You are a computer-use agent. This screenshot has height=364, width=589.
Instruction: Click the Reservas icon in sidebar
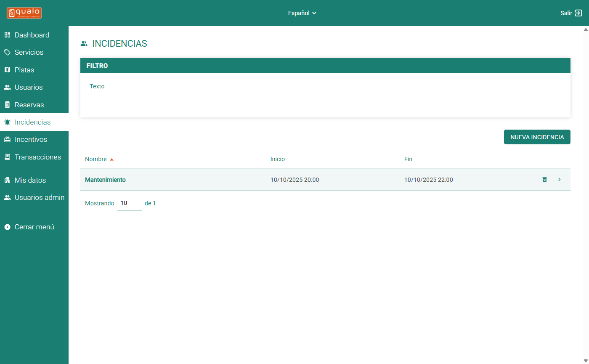pos(7,105)
